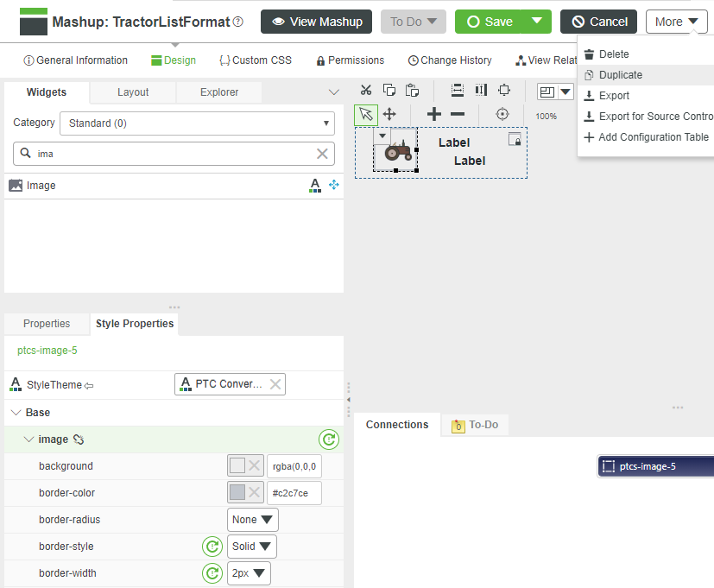This screenshot has width=714, height=588.
Task: Activate the arrow Select tool on the canvas
Action: coord(365,115)
